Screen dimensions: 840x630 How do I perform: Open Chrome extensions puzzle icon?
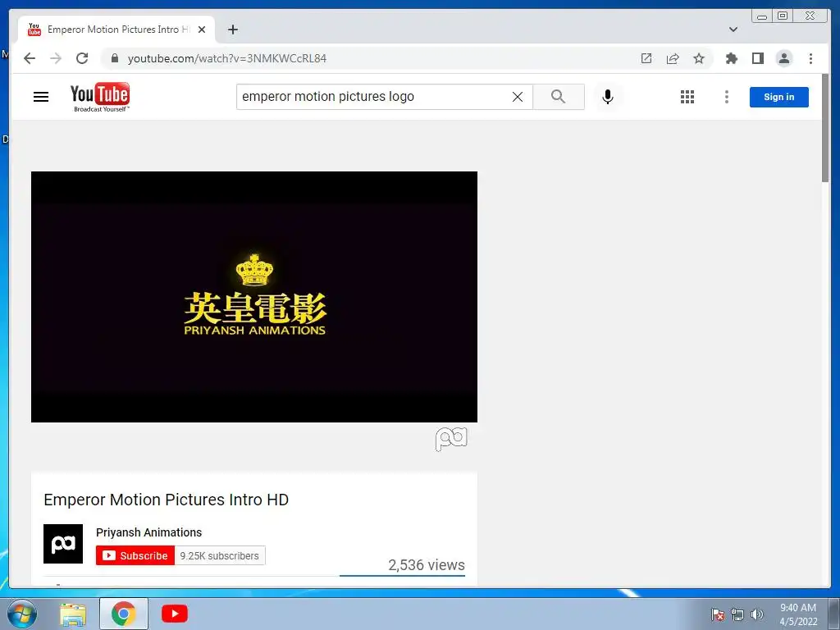[731, 58]
